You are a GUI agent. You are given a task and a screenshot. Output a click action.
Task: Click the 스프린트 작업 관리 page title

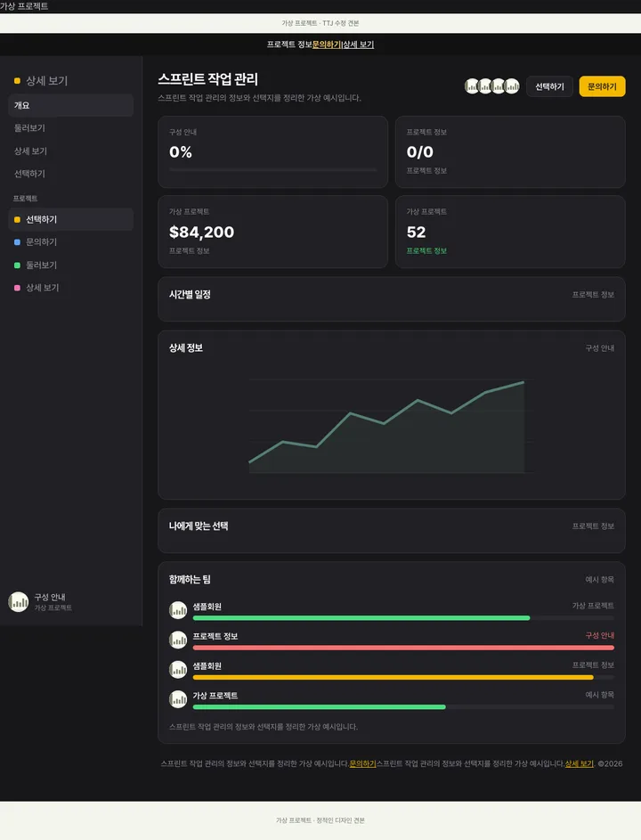(207, 79)
